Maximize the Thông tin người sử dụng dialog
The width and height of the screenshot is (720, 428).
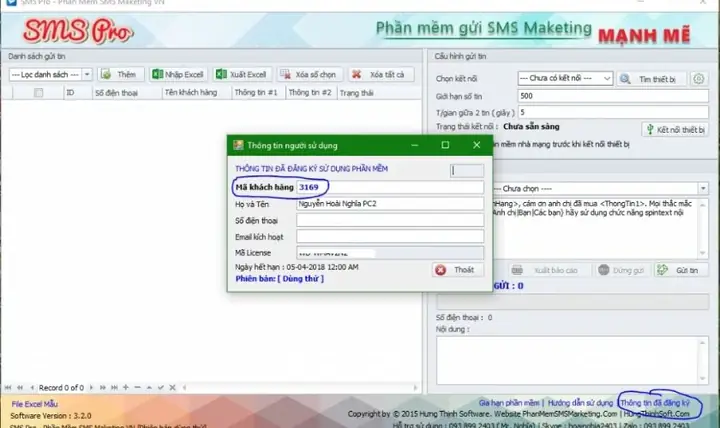445,145
